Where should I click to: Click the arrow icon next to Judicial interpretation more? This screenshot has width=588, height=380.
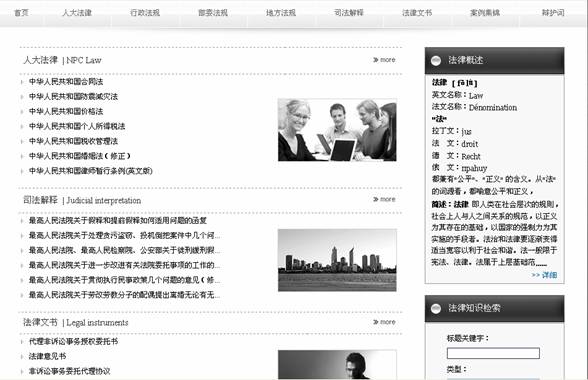coord(375,199)
